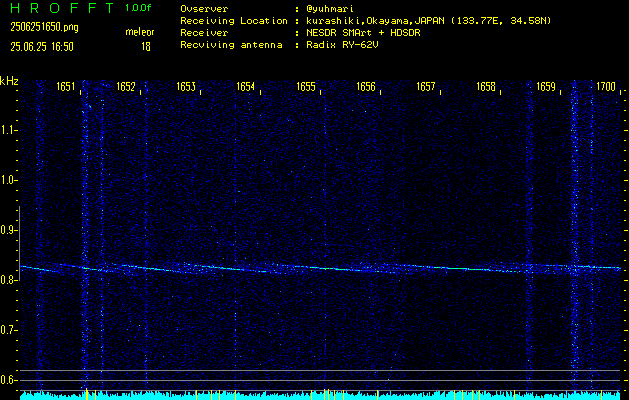Image resolution: width=629 pixels, height=400 pixels.
Task: Click the 1653 time marker
Action: click(186, 87)
